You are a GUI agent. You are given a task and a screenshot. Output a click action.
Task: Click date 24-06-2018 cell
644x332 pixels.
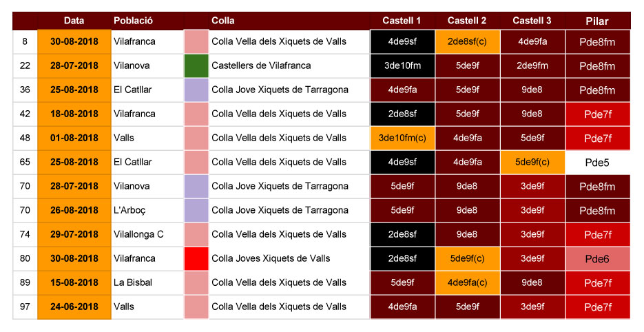coord(74,307)
